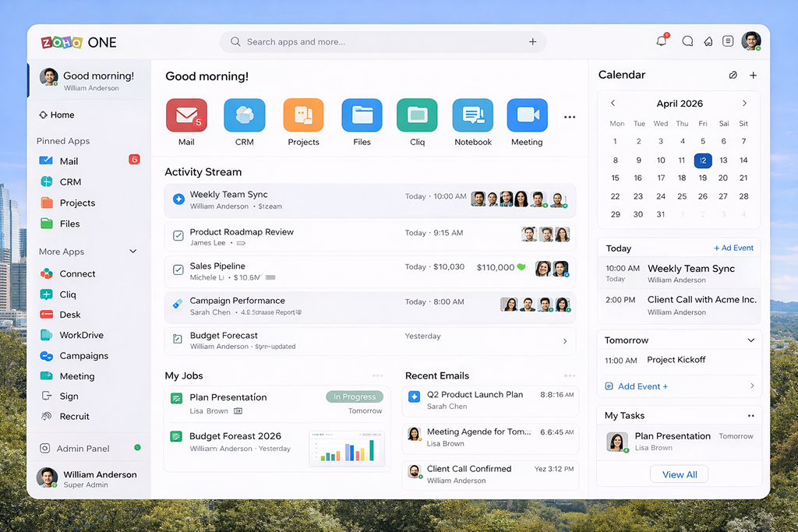Click the Budget Forecast activity checkbox icon
This screenshot has width=798, height=532.
click(178, 340)
